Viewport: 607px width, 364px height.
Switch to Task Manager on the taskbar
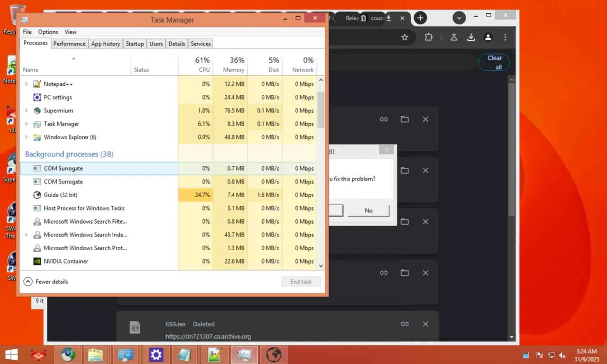click(245, 355)
